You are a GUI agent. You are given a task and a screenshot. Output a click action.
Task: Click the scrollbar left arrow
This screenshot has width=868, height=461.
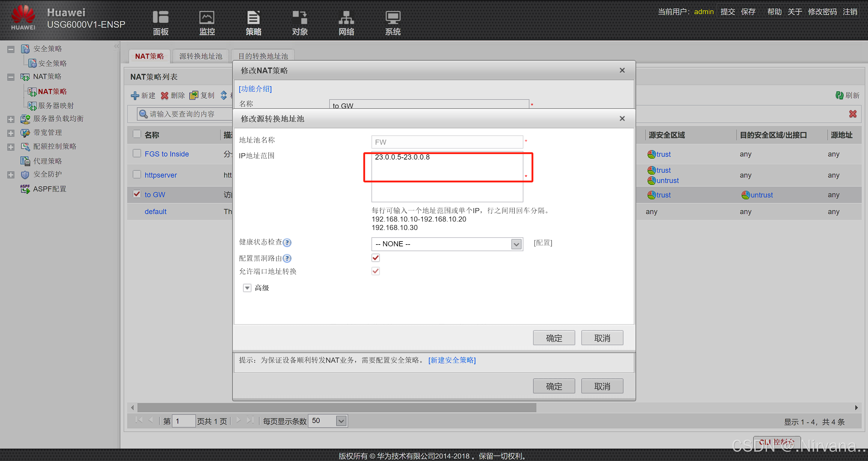133,408
